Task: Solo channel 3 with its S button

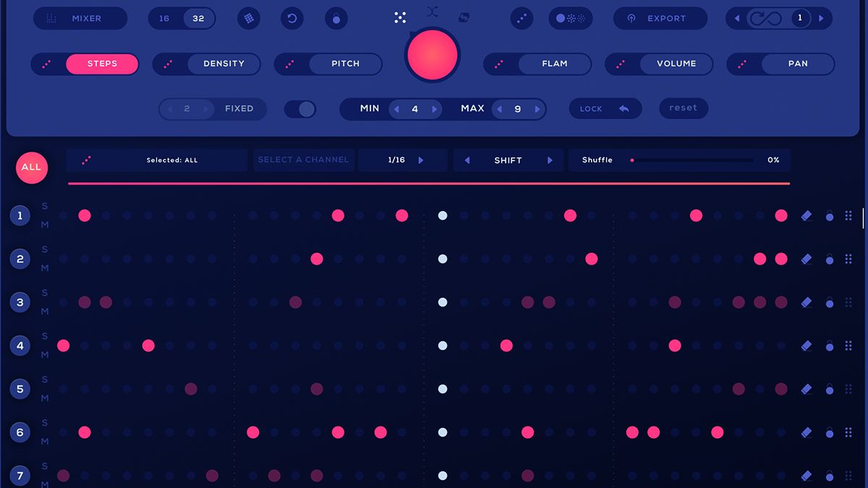Action: tap(45, 293)
